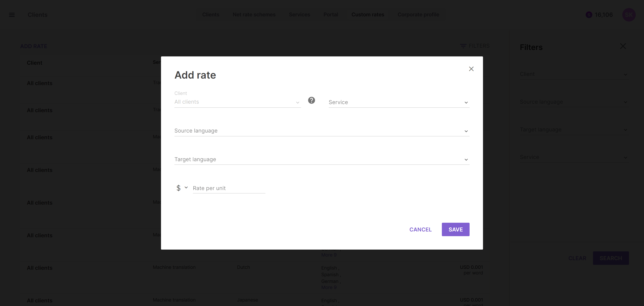Click the CLEAR button in Filters
The height and width of the screenshot is (306, 644).
[577, 258]
